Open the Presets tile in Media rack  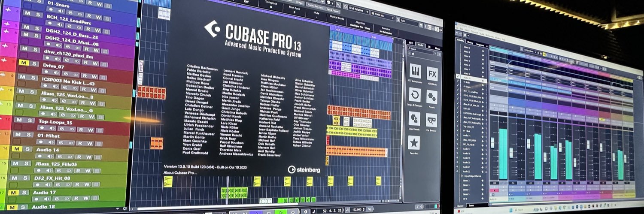431,98
